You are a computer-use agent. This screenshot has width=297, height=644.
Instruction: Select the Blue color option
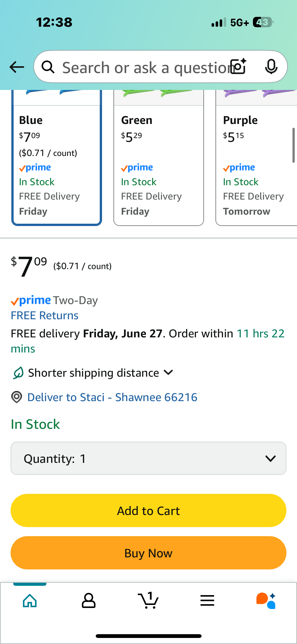coord(57,164)
